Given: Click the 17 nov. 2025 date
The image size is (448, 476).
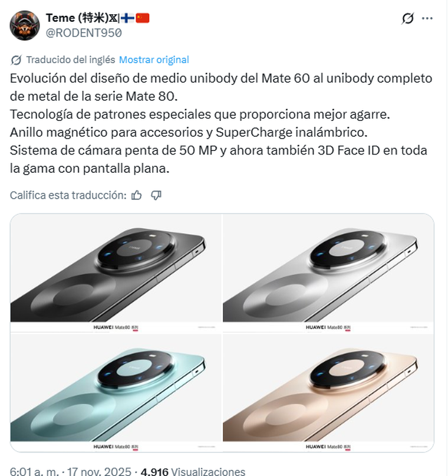Looking at the screenshot, I should click(99, 471).
